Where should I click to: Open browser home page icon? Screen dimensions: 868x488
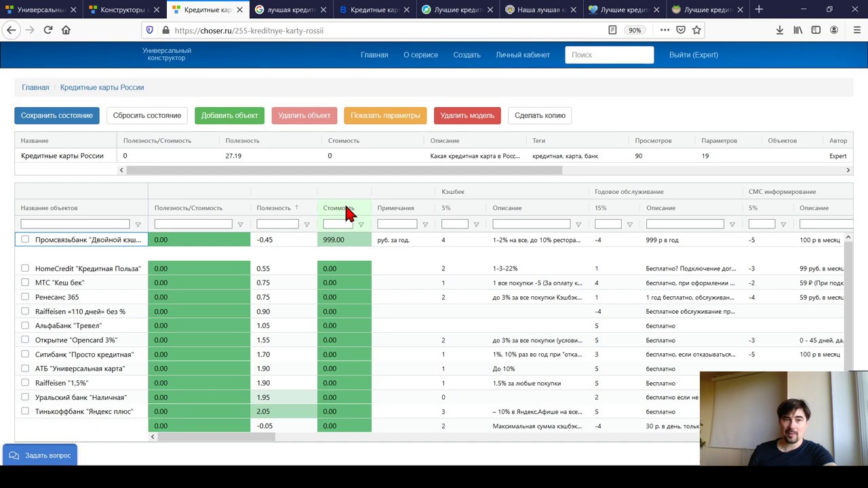66,30
